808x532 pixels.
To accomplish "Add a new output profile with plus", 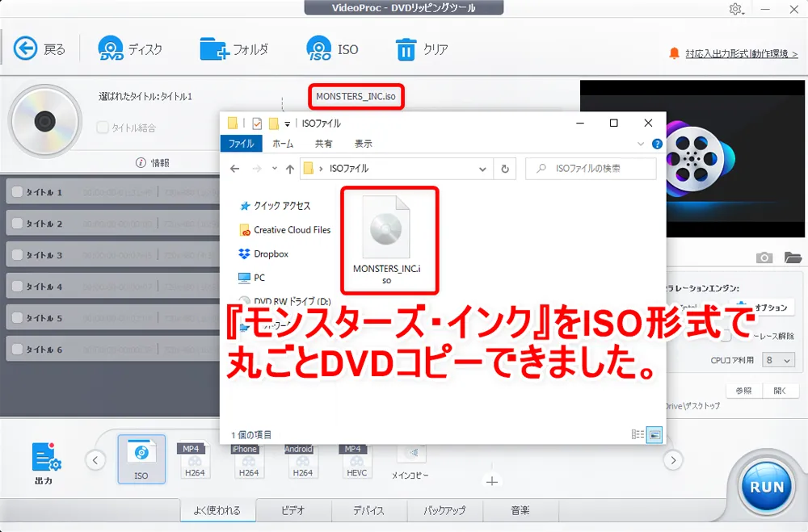I will point(491,481).
